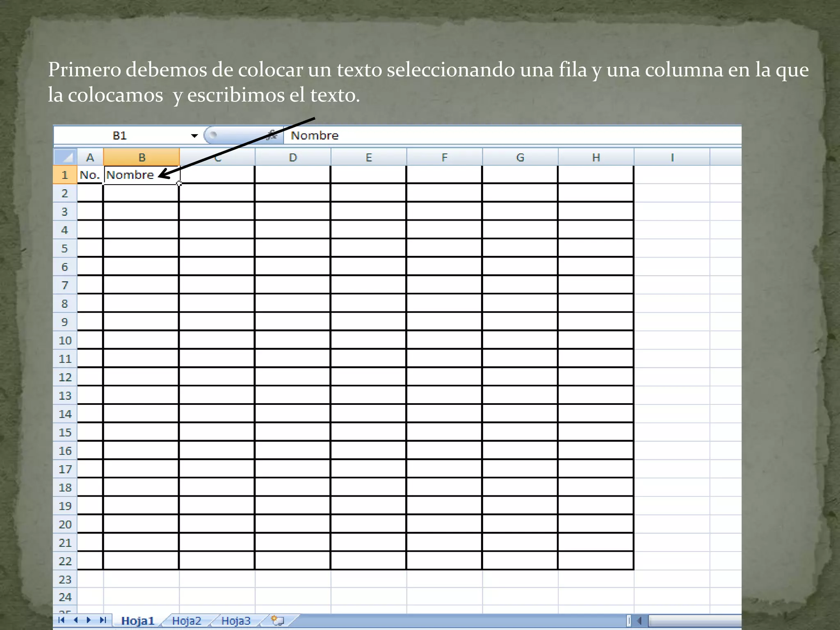Click cell B1 containing Nombre
The image size is (840, 630).
[x=142, y=175]
